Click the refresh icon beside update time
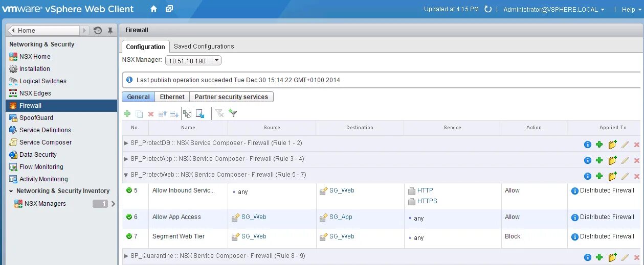 [x=488, y=9]
